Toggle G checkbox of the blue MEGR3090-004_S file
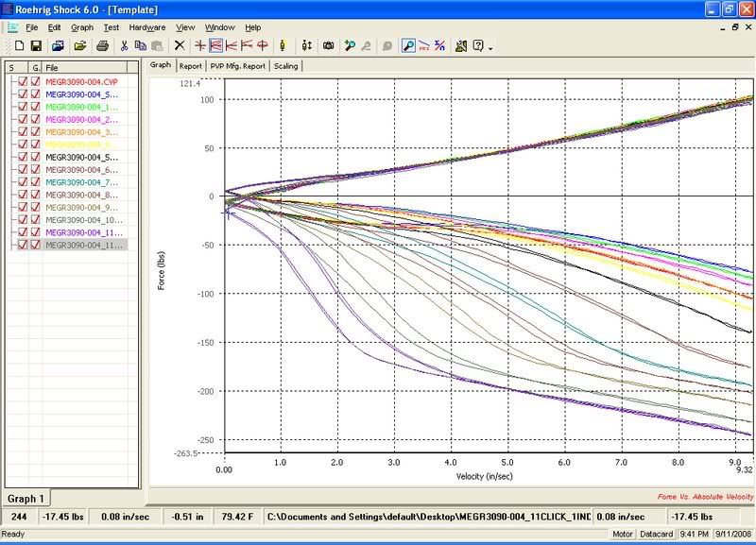756x545 pixels. 35,95
